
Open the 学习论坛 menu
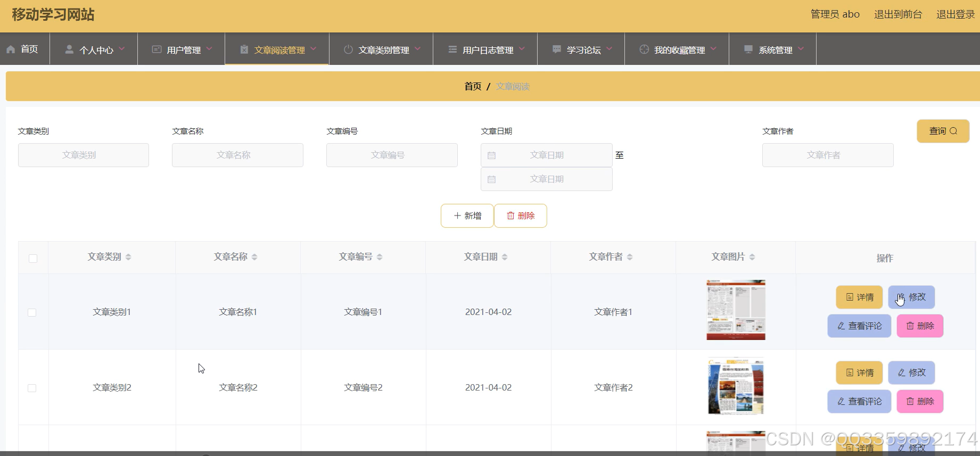pos(581,49)
